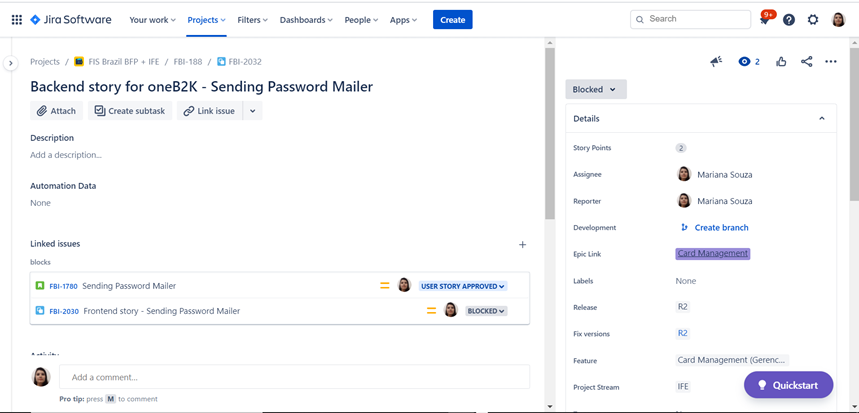
Task: Toggle the watch eye icon with count 2
Action: tap(749, 62)
